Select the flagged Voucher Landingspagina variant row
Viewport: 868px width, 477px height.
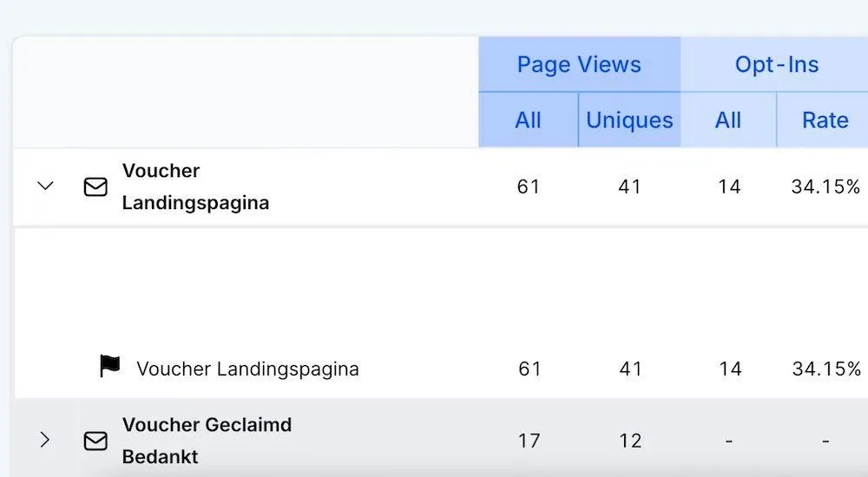click(x=441, y=369)
